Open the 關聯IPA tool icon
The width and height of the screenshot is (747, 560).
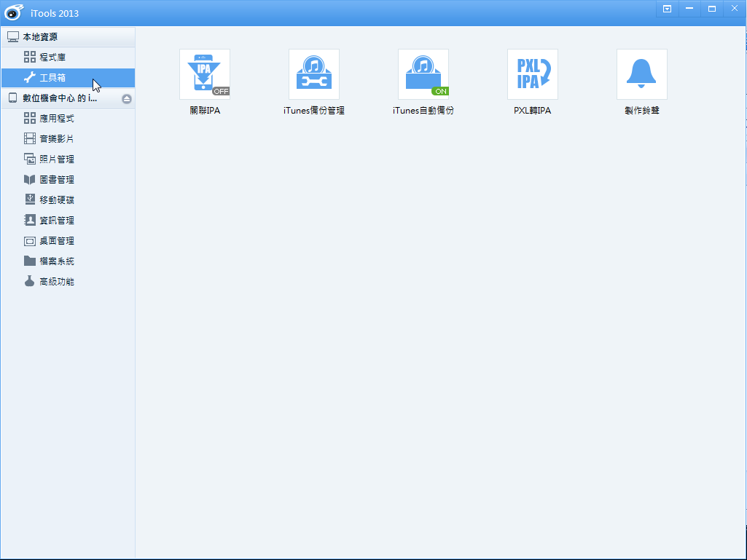click(205, 74)
